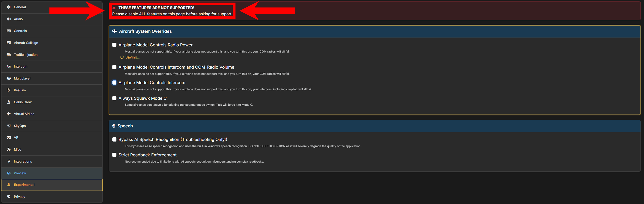644x204 pixels.
Task: Click the Experimental flask icon
Action: [x=9, y=185]
